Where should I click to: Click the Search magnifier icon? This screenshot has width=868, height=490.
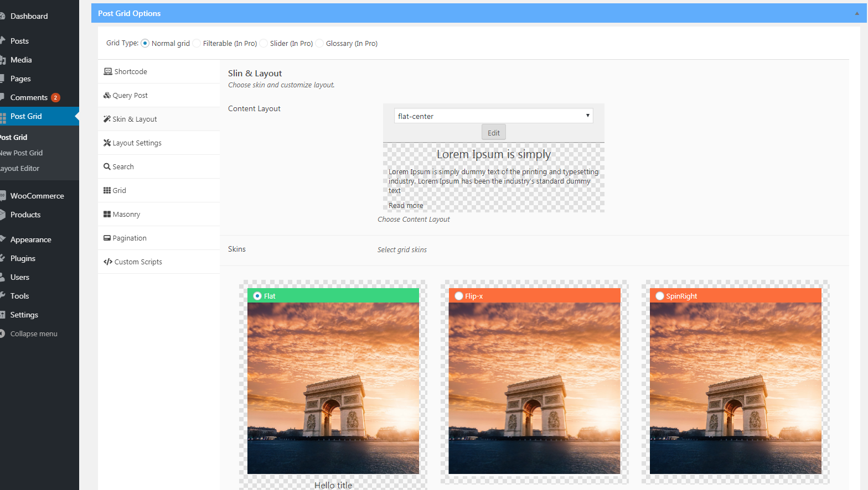tap(107, 166)
